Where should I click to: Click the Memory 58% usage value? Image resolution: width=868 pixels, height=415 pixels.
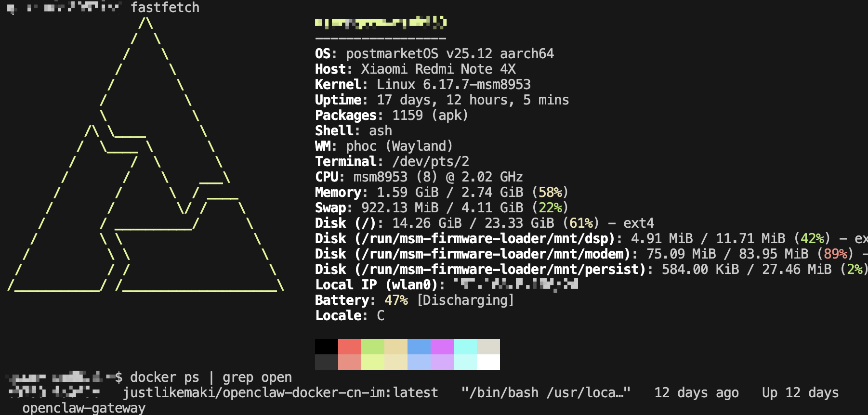[x=550, y=193]
